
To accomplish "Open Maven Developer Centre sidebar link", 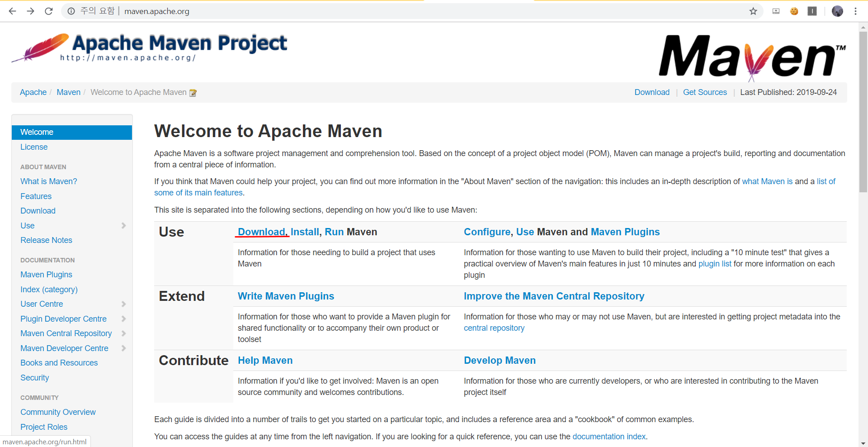I will pos(64,348).
